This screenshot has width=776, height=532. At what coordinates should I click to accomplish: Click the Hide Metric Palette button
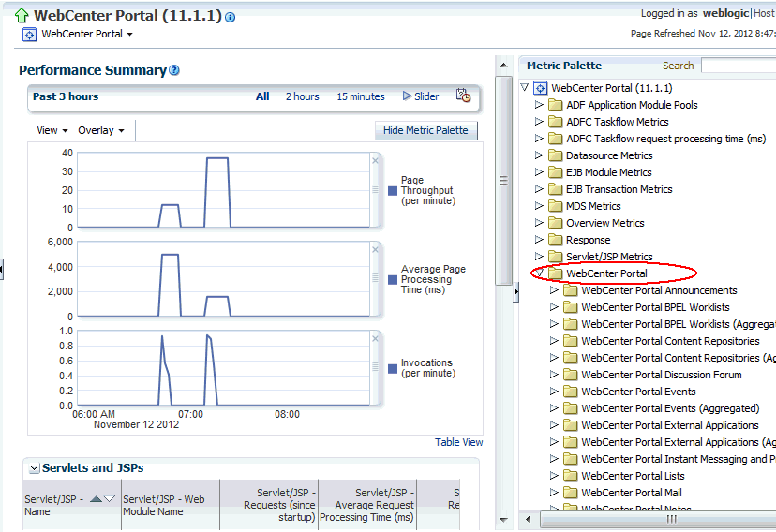point(425,130)
